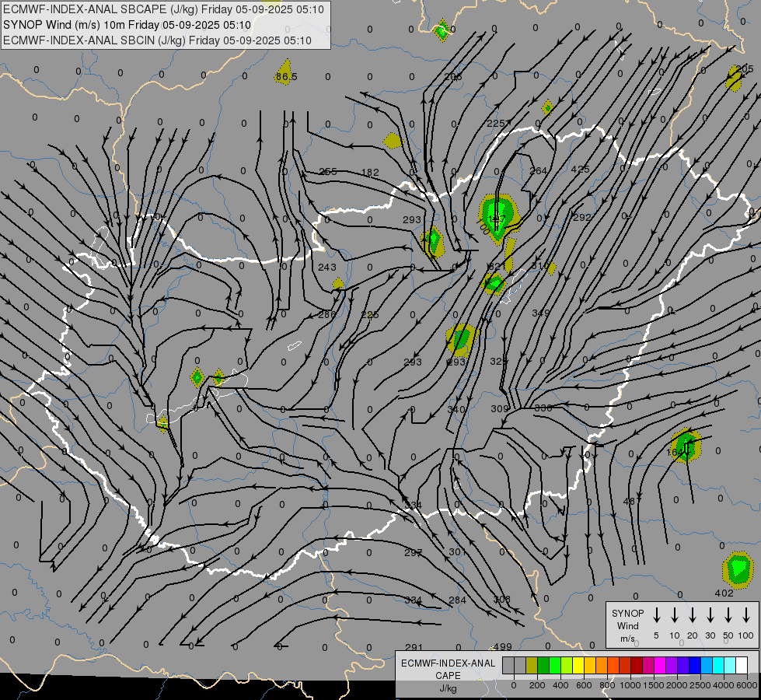Click the SYNOP label in wind legend
Screen dimensions: 761x700
point(627,613)
